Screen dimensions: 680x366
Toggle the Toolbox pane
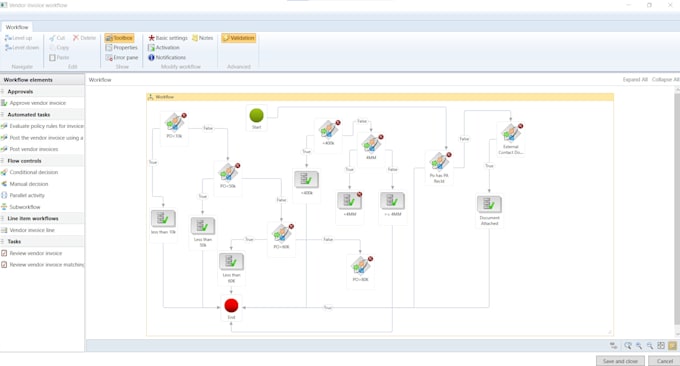pyautogui.click(x=119, y=38)
